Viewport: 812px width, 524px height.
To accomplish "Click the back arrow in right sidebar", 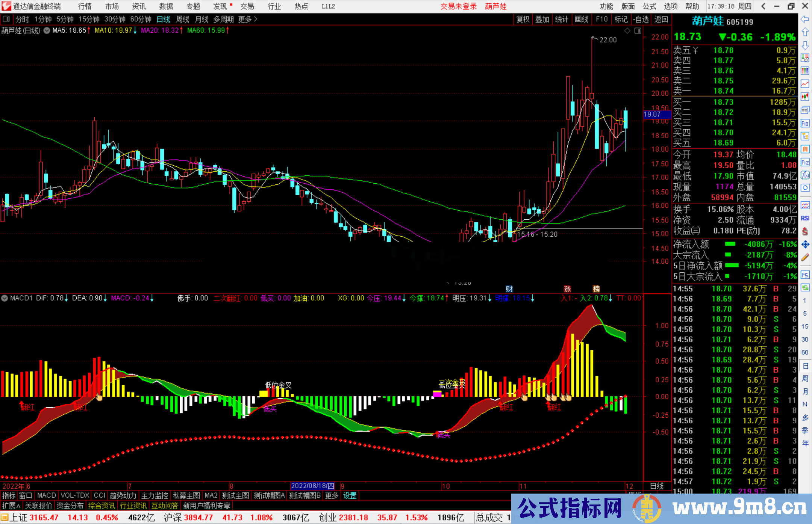I will point(805,19).
